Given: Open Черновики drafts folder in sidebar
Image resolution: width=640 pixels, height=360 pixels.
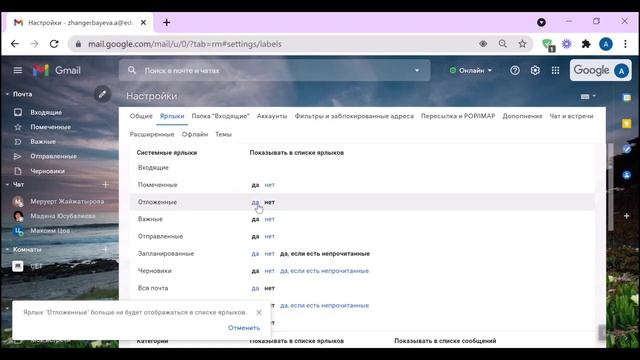Looking at the screenshot, I should point(47,171).
